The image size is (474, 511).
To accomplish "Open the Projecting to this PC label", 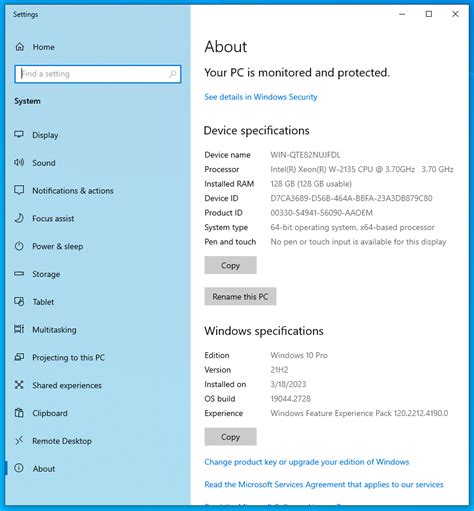I will (x=68, y=357).
